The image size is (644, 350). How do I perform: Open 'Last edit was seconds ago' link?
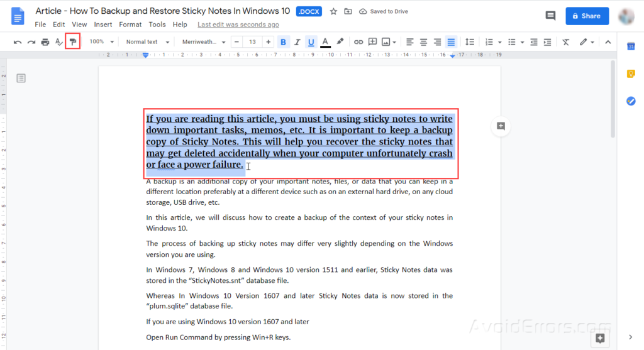[x=238, y=25]
